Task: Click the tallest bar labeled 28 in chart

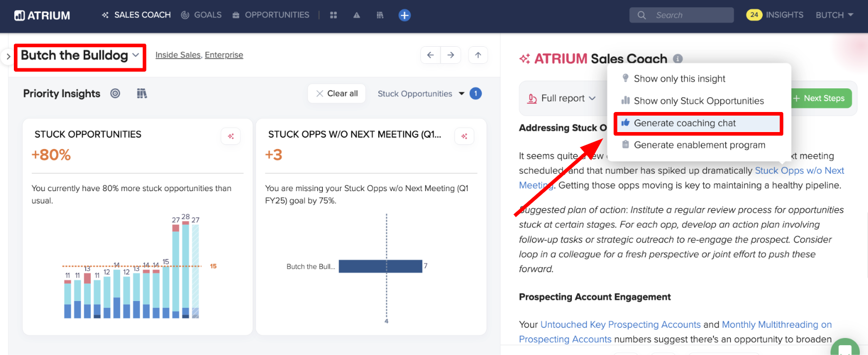Action: click(186, 270)
